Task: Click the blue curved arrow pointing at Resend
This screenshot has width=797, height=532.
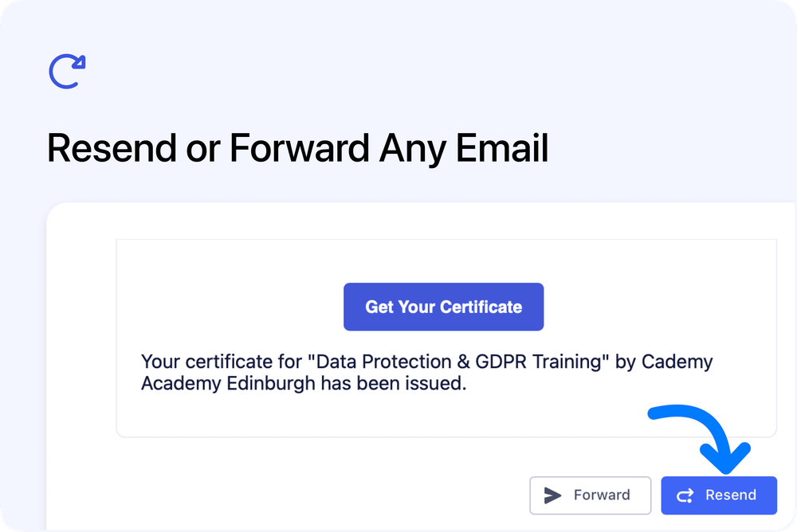Action: 697,438
